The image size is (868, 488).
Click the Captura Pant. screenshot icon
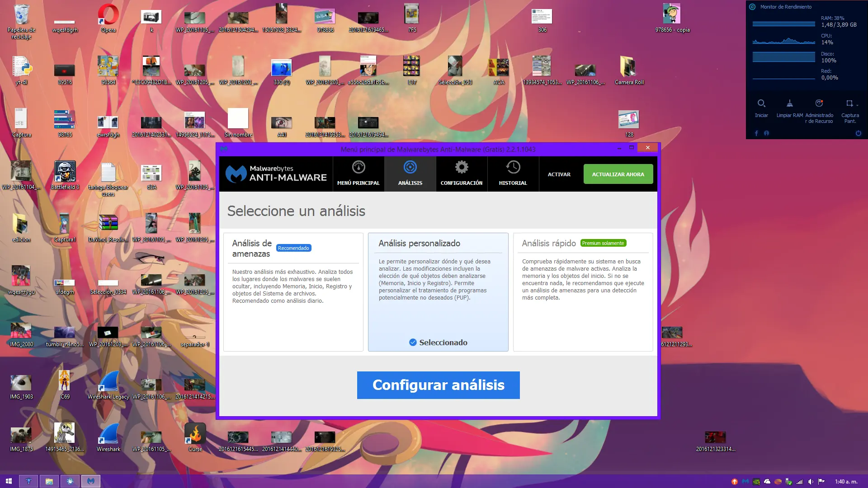(849, 103)
